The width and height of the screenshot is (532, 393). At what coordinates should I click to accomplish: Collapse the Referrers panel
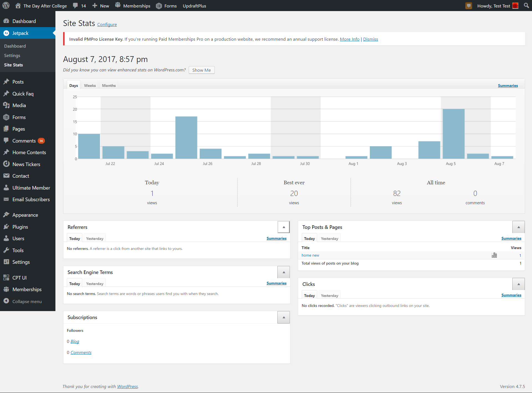click(283, 227)
